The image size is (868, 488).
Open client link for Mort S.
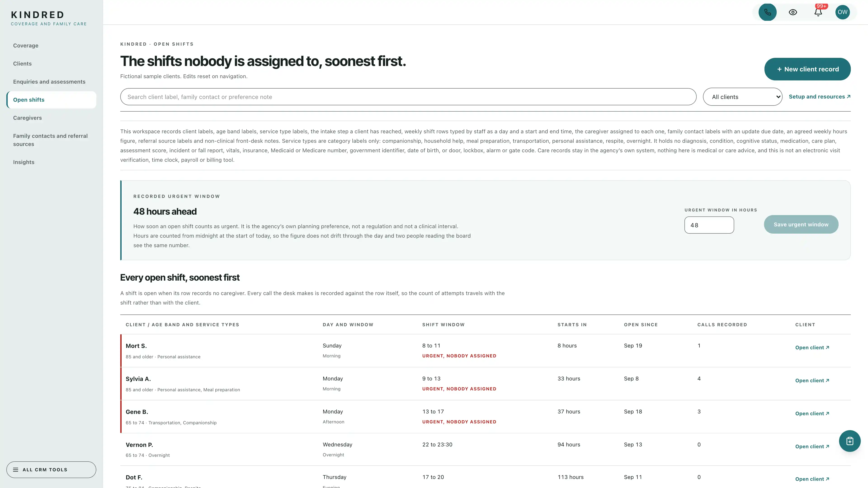(x=812, y=347)
